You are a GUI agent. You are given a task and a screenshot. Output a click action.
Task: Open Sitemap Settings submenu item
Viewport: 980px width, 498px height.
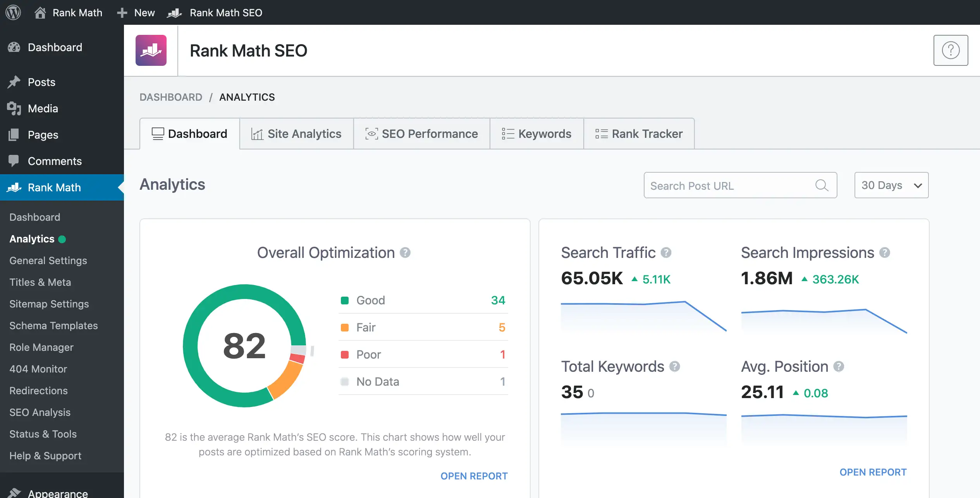click(x=49, y=304)
